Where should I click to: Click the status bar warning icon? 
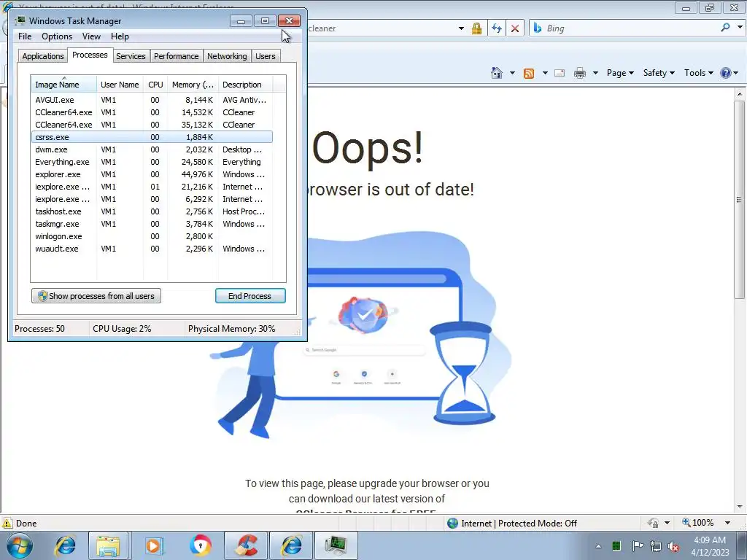pos(7,523)
